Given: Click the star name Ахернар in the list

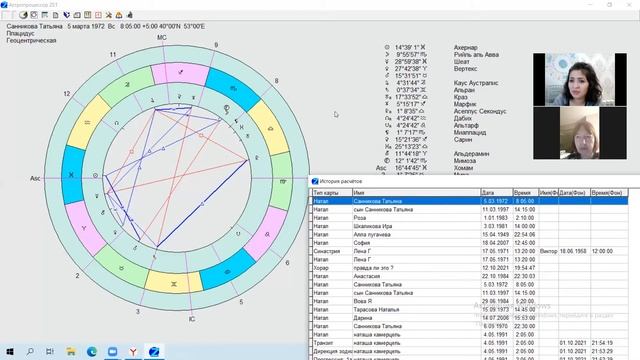Looking at the screenshot, I should click(466, 47).
